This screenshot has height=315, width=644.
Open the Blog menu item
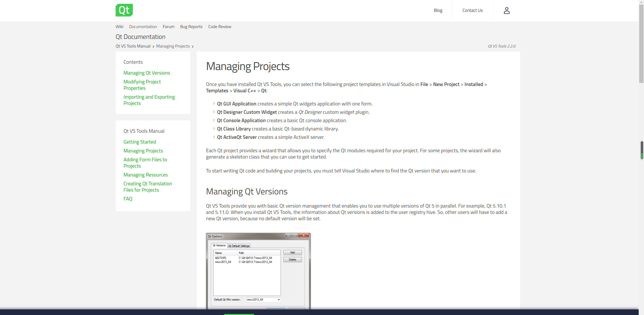pyautogui.click(x=438, y=10)
